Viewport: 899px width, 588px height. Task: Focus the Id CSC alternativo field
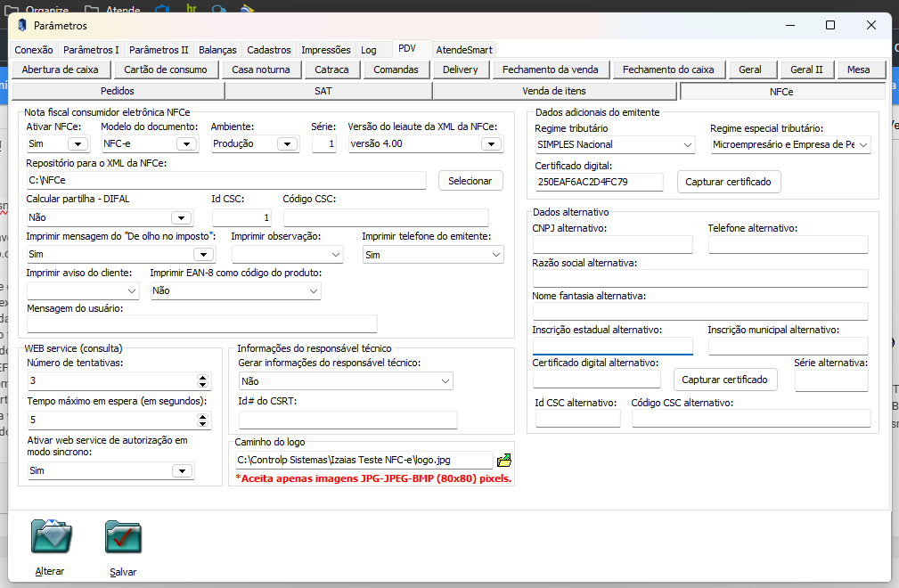click(578, 419)
